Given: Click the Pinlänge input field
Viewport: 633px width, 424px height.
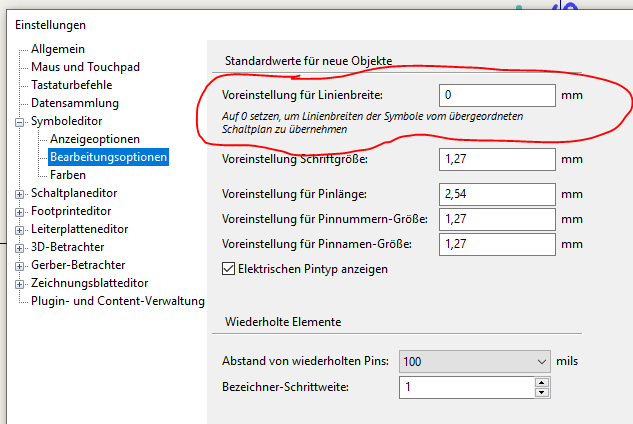Looking at the screenshot, I should click(497, 194).
